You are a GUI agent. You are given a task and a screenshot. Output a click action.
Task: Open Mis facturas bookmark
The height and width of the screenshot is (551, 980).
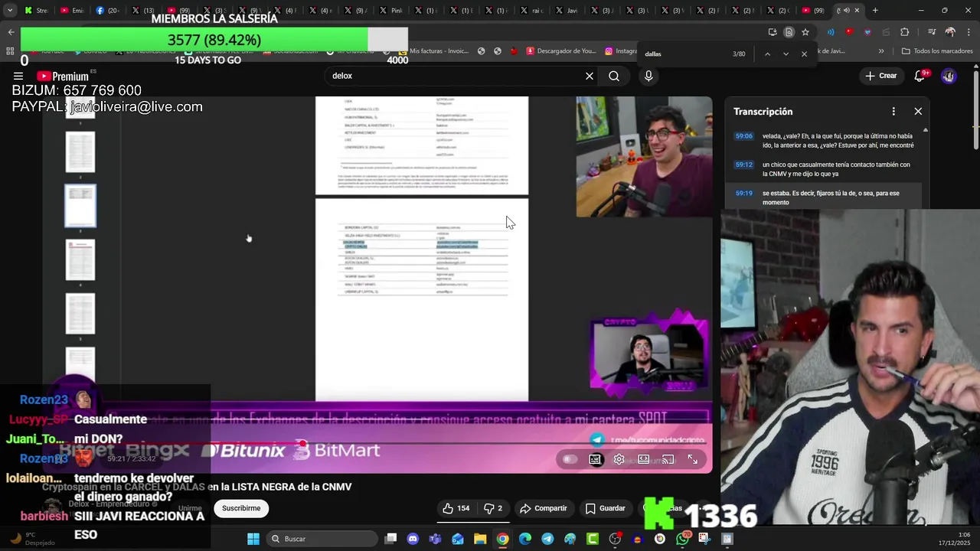(433, 51)
